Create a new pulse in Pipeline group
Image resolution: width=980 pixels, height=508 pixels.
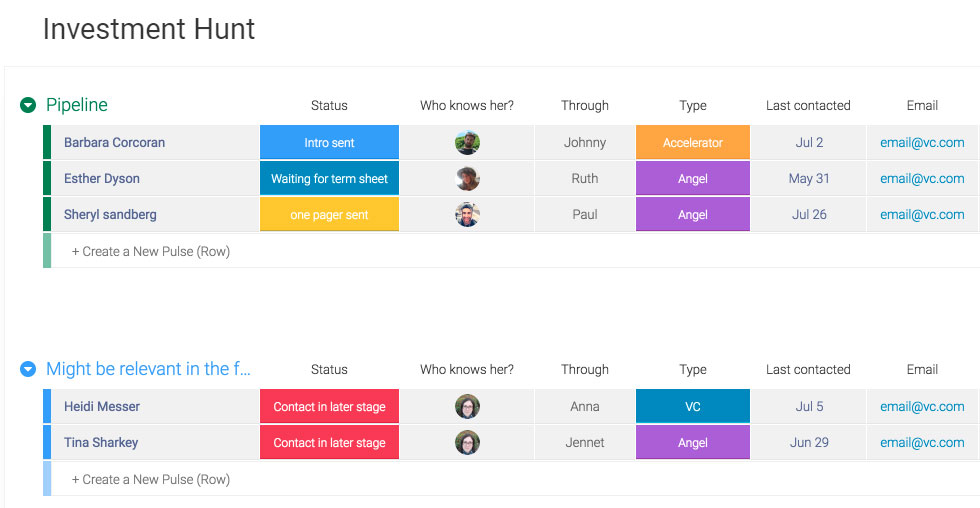(151, 251)
